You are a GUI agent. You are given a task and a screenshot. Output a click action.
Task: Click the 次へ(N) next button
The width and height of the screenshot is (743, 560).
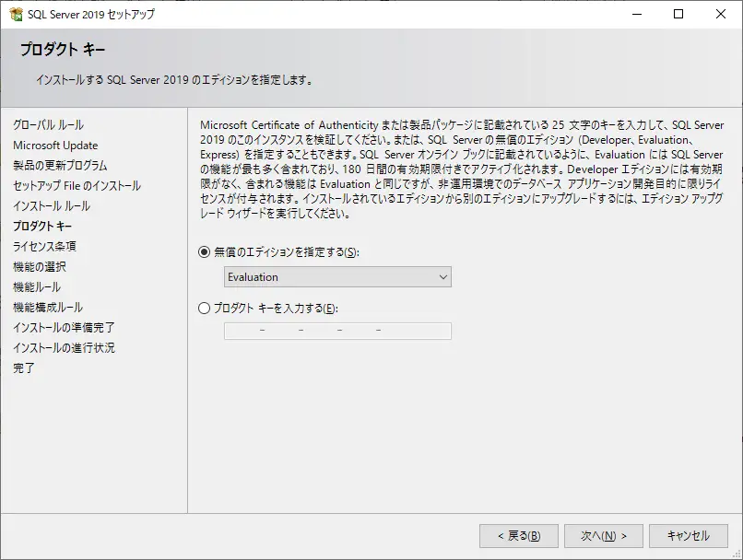pos(604,536)
